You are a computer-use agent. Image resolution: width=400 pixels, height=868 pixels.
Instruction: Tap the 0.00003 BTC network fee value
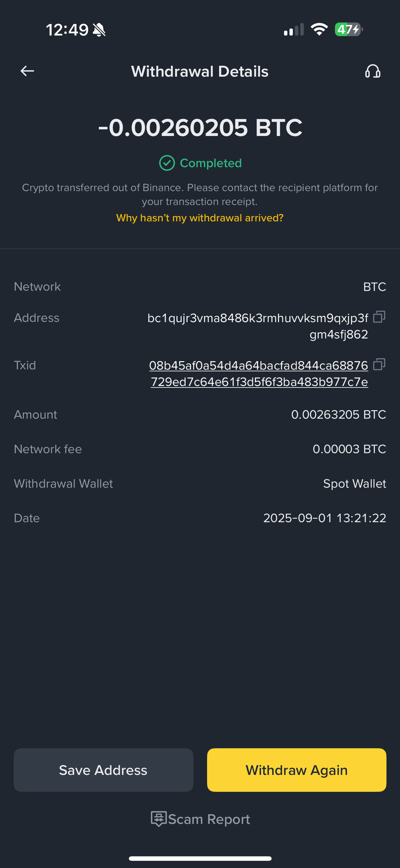[349, 449]
